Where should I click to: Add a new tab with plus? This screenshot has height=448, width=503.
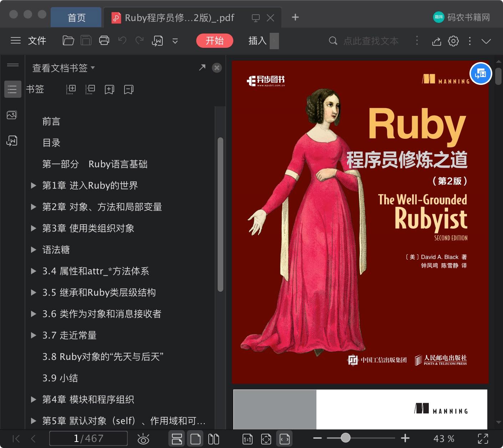click(x=295, y=17)
